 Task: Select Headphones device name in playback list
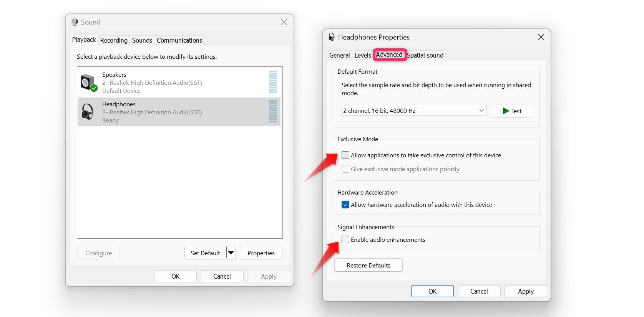119,104
